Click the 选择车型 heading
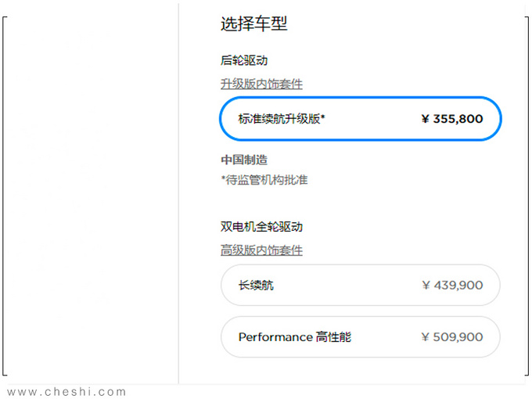The height and width of the screenshot is (399, 532). click(x=253, y=23)
